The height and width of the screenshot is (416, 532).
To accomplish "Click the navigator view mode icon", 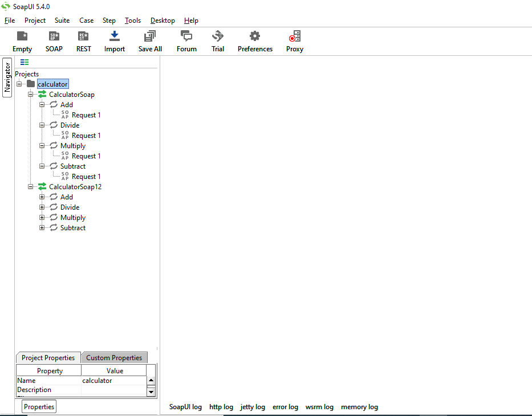I will click(25, 62).
